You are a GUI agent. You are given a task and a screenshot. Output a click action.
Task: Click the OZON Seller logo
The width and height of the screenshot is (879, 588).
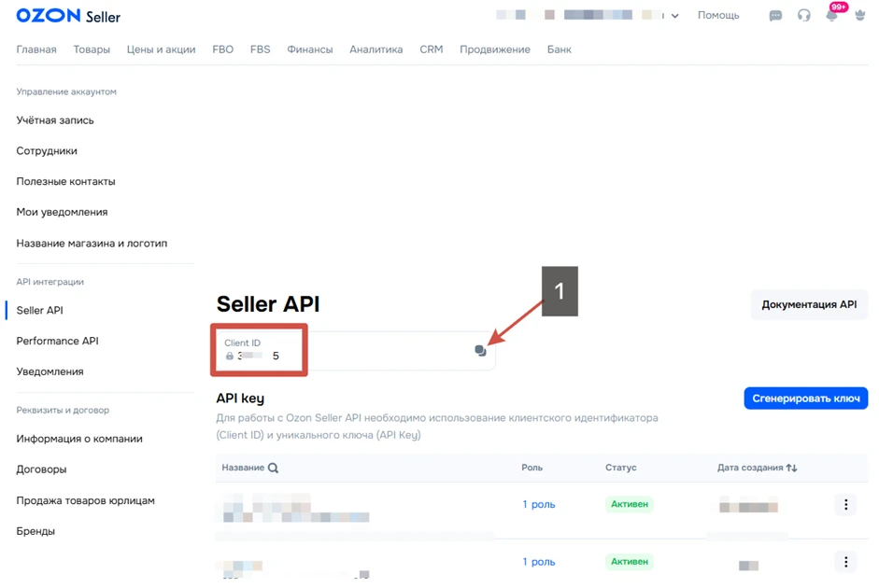68,16
